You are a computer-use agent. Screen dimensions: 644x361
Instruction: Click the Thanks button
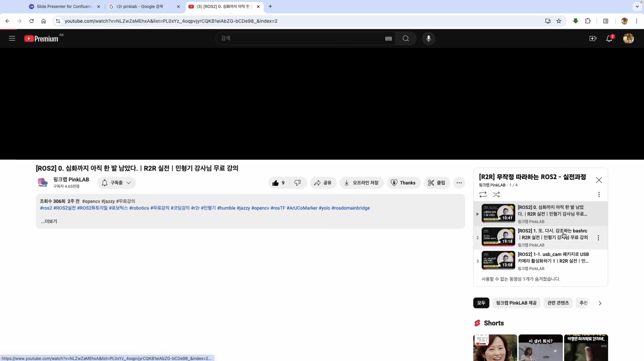tap(403, 183)
